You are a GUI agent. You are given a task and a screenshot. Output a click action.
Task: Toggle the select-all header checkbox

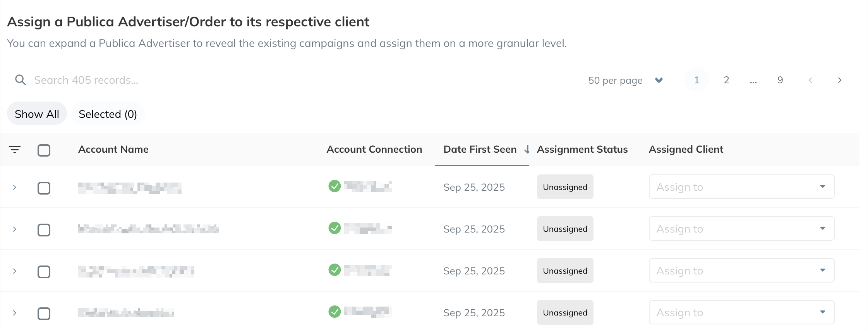(44, 150)
